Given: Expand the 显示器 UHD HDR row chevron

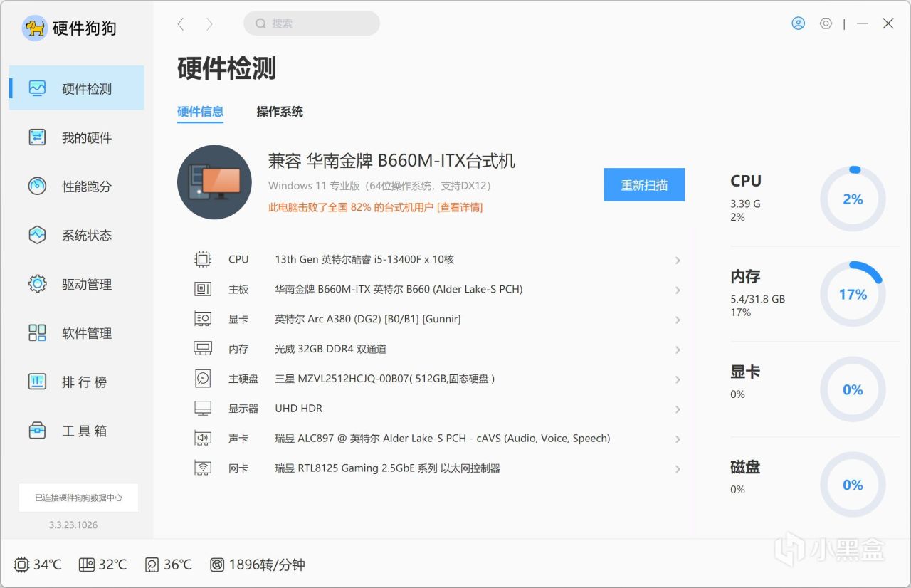Looking at the screenshot, I should (678, 410).
